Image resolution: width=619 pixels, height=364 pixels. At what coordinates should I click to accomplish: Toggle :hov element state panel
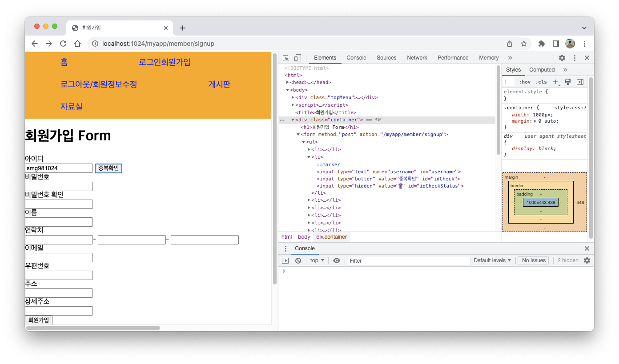pos(525,82)
